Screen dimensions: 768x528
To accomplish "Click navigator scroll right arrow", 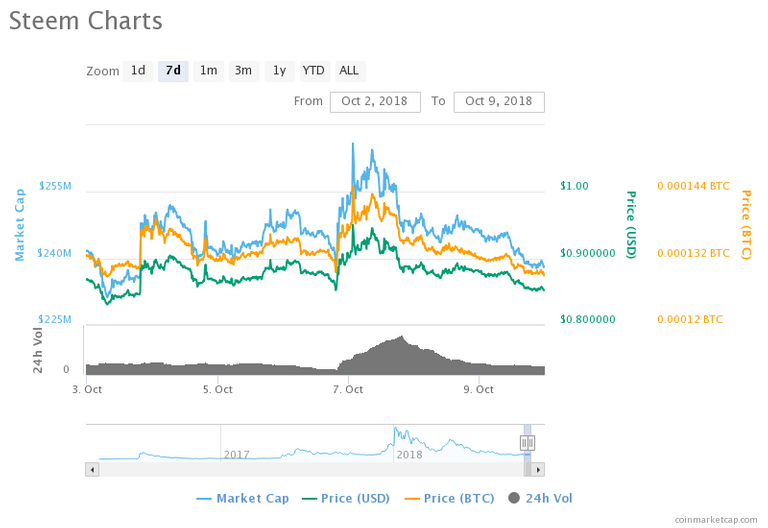I will pos(538,470).
